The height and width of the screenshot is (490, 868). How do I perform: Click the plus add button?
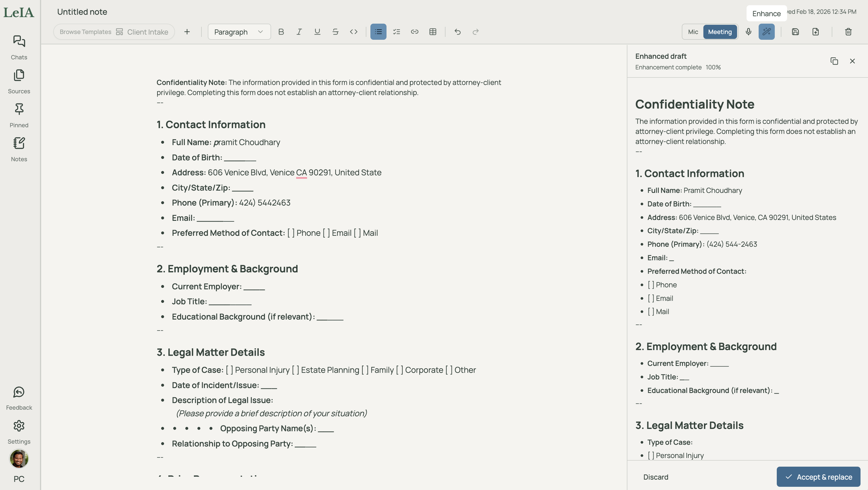[187, 32]
